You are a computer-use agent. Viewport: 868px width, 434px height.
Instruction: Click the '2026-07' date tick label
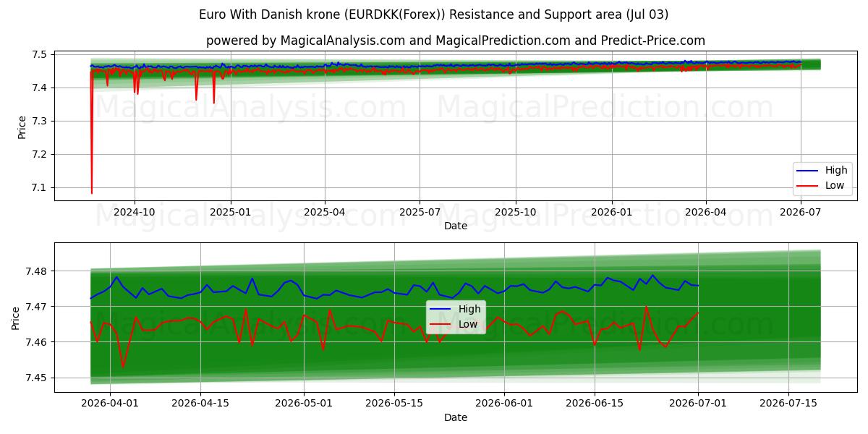pyautogui.click(x=801, y=212)
